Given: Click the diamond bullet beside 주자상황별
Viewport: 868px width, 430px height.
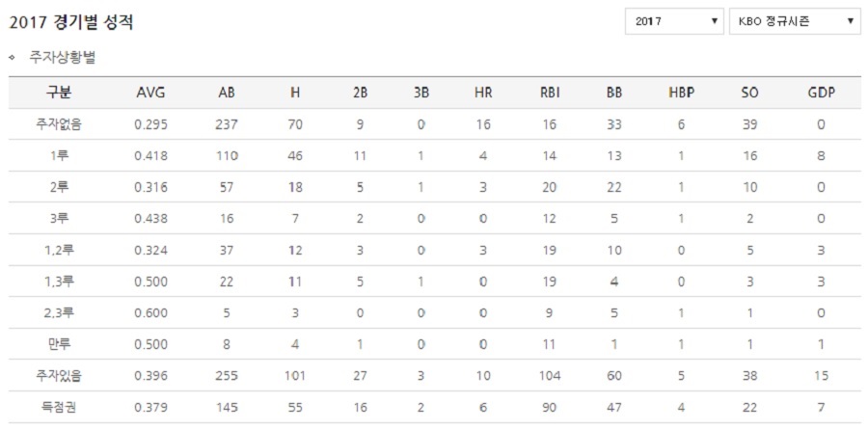Looking at the screenshot, I should pos(12,59).
